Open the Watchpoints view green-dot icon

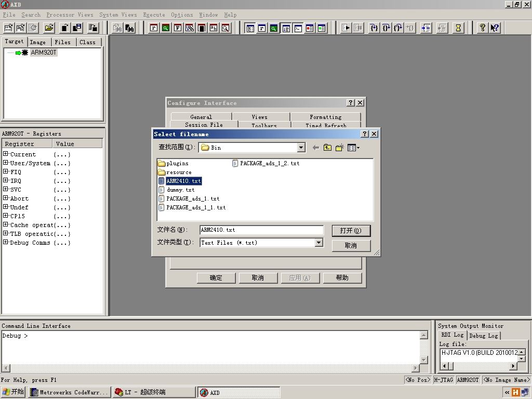tap(322, 28)
